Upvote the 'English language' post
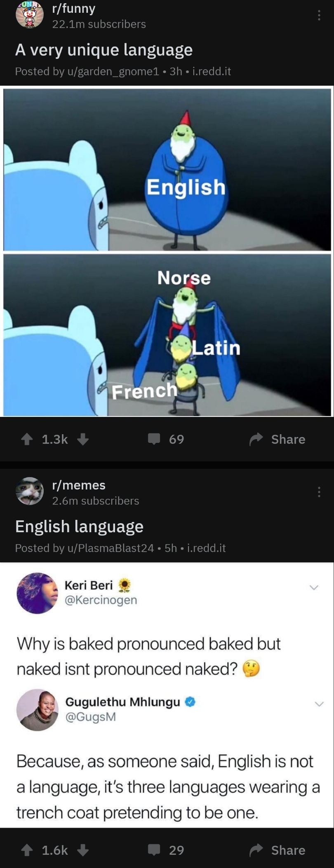 click(x=27, y=850)
